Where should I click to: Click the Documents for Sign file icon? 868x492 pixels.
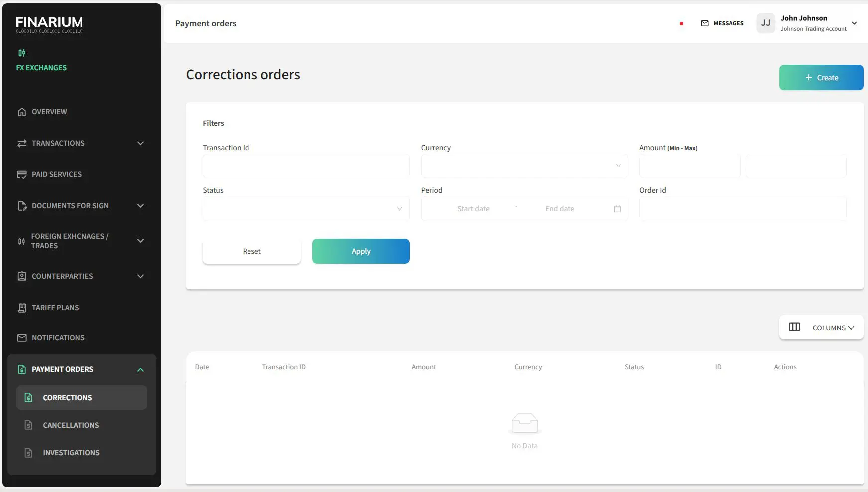pyautogui.click(x=22, y=206)
